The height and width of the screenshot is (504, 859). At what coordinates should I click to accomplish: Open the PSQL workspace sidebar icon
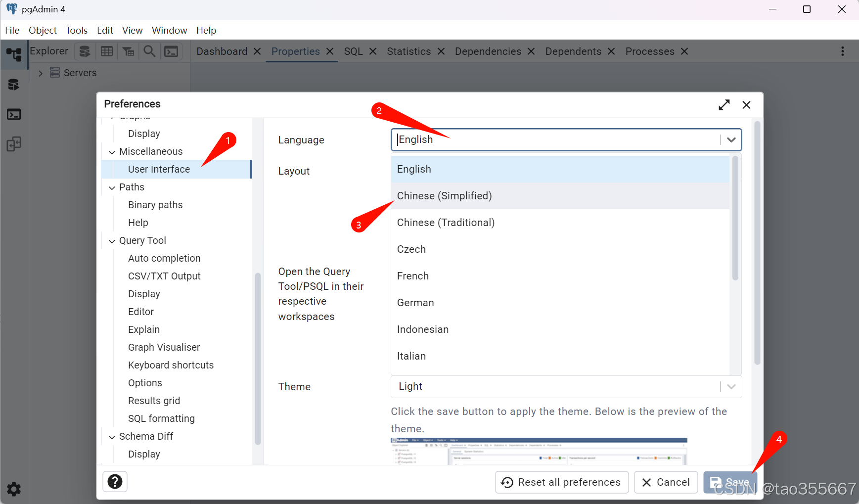pyautogui.click(x=14, y=115)
